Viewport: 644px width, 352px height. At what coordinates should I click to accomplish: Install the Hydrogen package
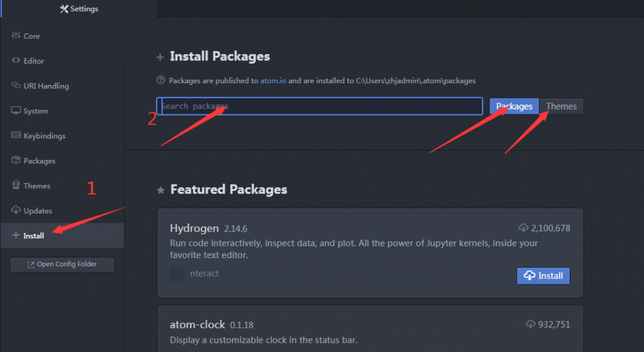543,276
